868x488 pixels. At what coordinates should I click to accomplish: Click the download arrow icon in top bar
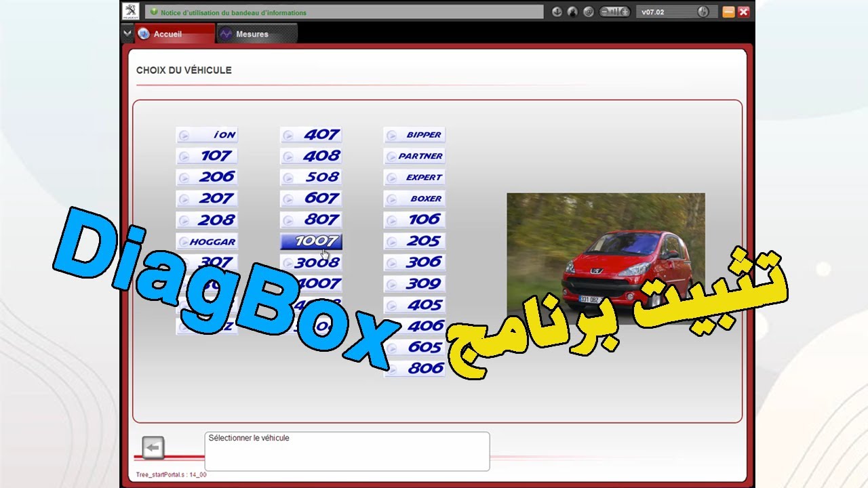click(x=557, y=12)
